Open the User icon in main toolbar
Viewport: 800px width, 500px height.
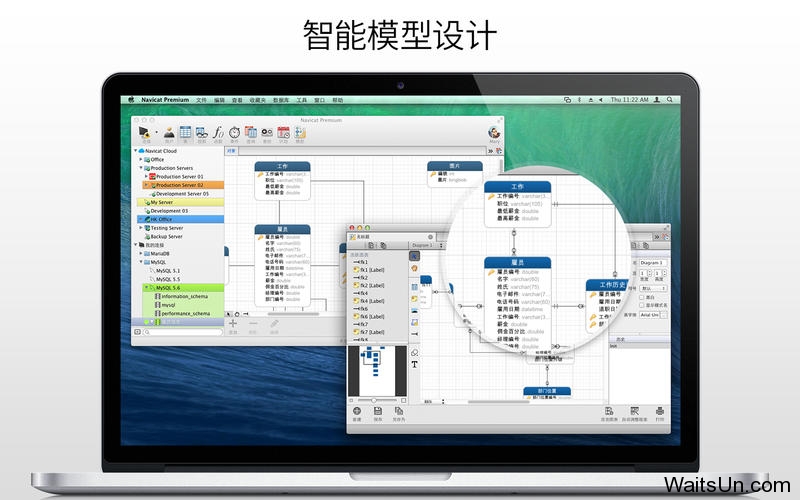click(169, 133)
